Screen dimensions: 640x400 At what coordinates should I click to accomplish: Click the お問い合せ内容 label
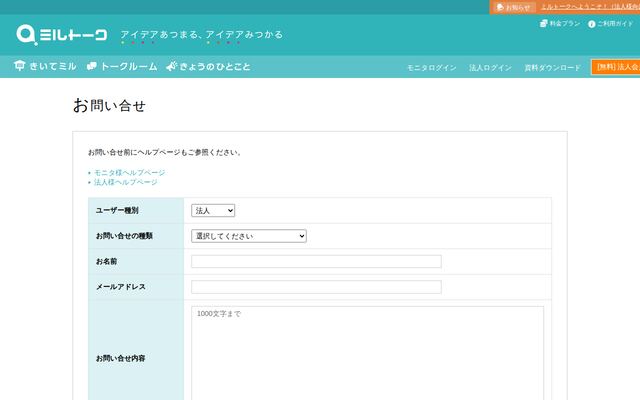coord(120,358)
